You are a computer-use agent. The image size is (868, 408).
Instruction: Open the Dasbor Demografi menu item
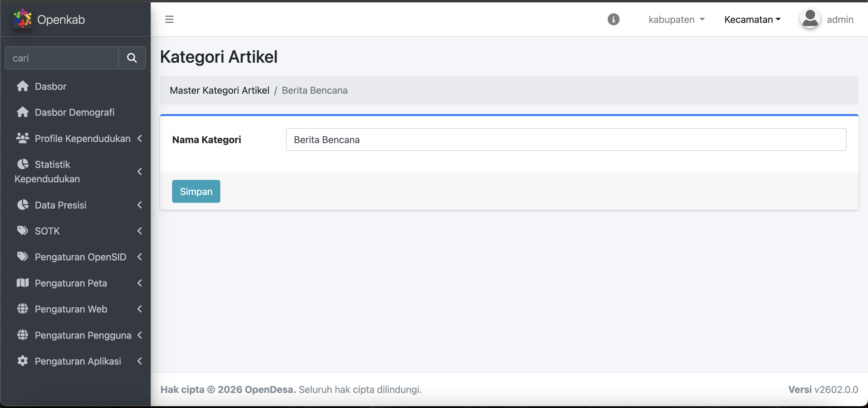tap(74, 112)
